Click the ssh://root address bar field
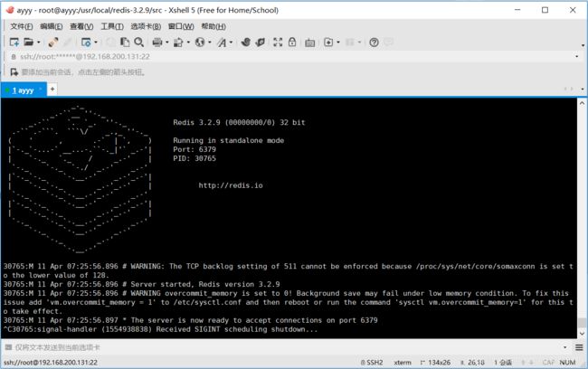588x369 pixels. [x=292, y=57]
